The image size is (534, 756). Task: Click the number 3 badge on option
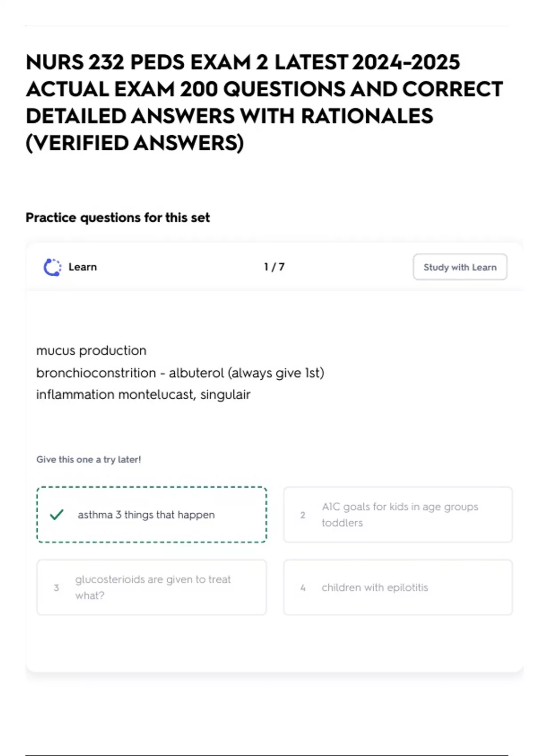point(56,587)
